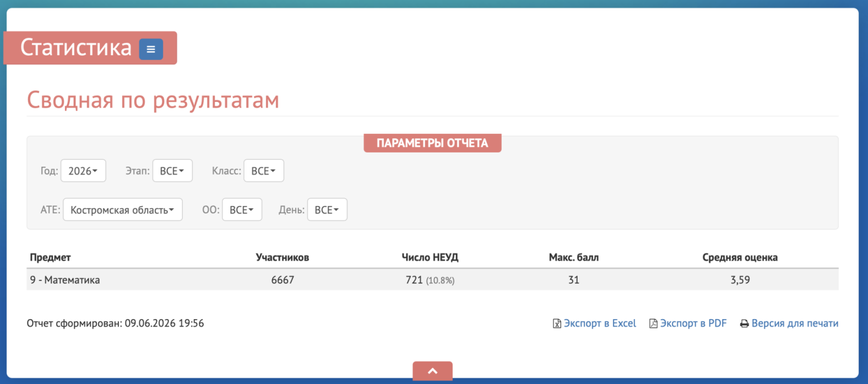The width and height of the screenshot is (868, 384).
Task: Click the НЕУД value 721 (10.8%)
Action: click(430, 280)
